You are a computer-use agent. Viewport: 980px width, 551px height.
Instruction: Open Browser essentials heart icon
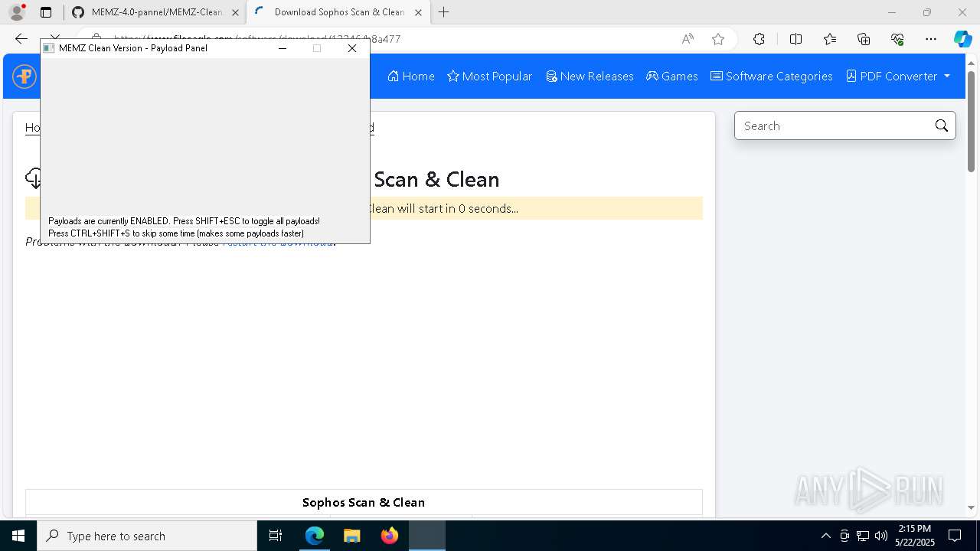[x=897, y=39]
